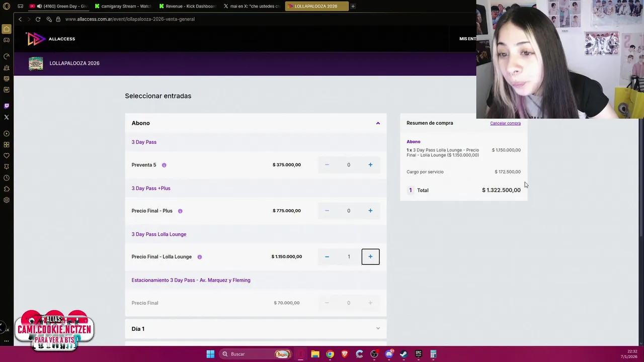Switch to mai en X tab
The width and height of the screenshot is (644, 362).
click(252, 6)
